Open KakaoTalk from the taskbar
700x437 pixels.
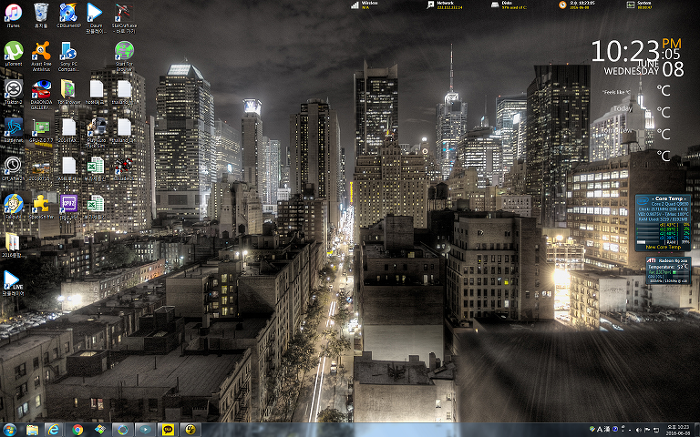pyautogui.click(x=167, y=430)
